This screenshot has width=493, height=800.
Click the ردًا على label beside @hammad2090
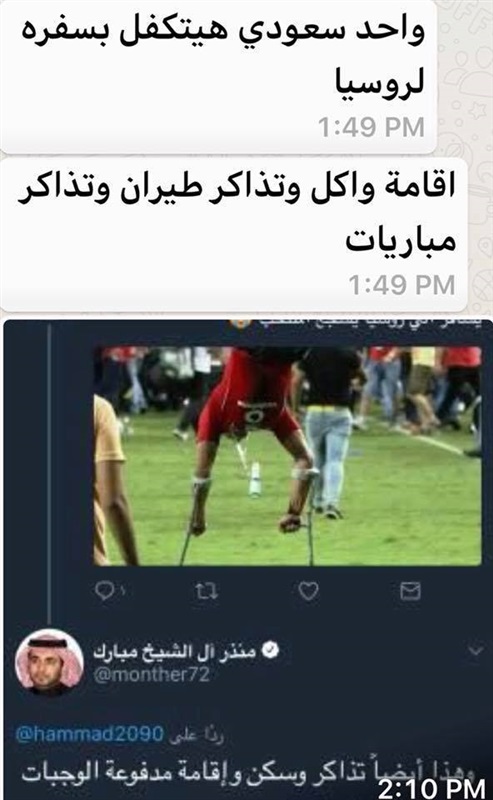click(x=196, y=735)
